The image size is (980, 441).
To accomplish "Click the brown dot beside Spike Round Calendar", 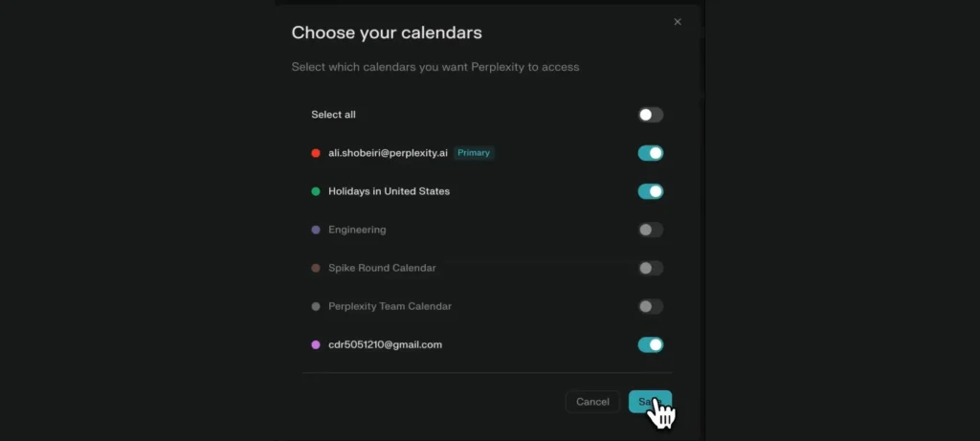I will tap(316, 268).
